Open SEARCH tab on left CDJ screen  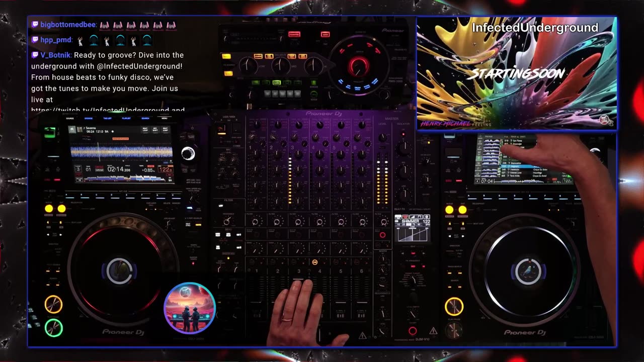(x=145, y=118)
